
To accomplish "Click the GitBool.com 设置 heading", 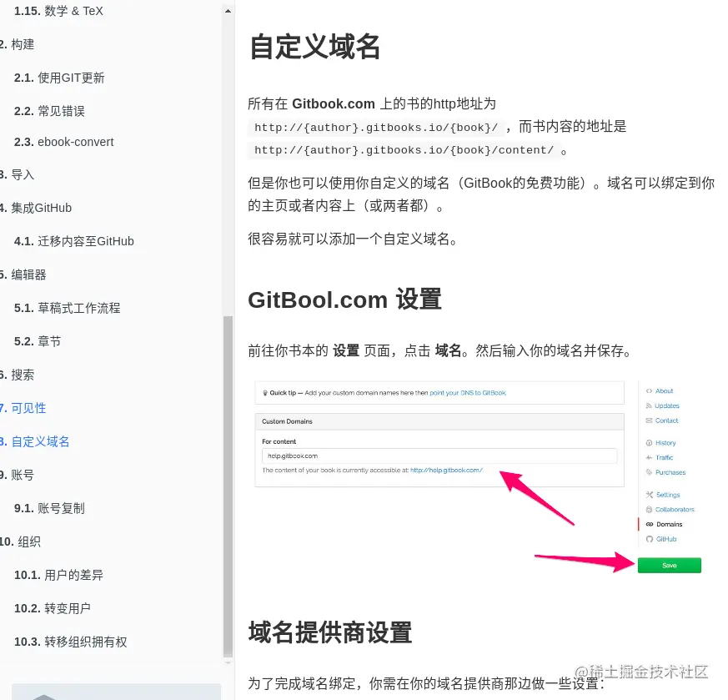I will click(x=344, y=300).
